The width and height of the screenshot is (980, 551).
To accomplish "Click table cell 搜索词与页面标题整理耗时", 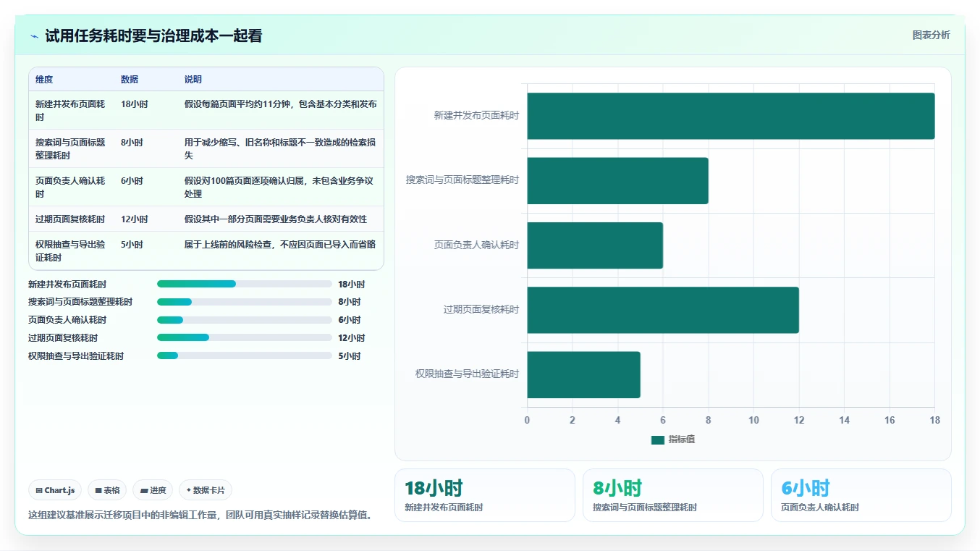I will [x=70, y=149].
